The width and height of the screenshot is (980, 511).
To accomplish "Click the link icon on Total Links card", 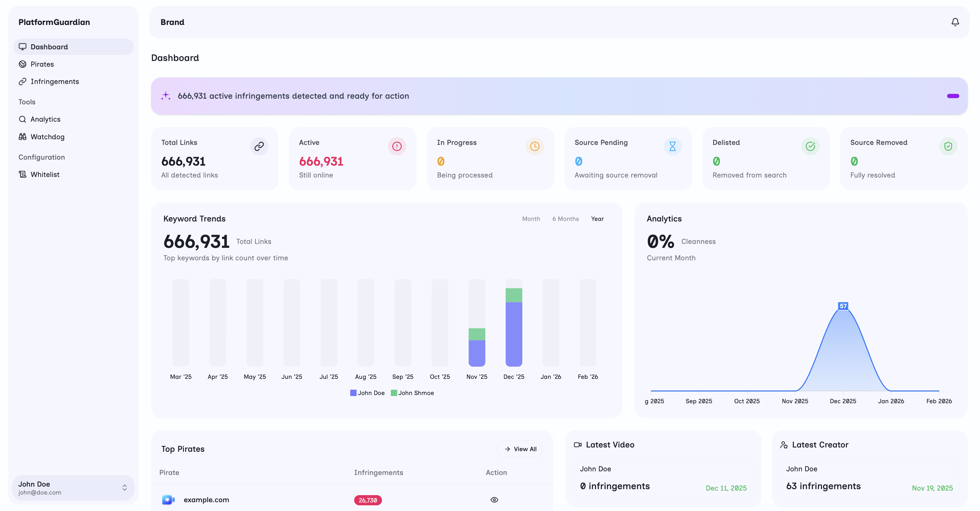I will tap(259, 146).
